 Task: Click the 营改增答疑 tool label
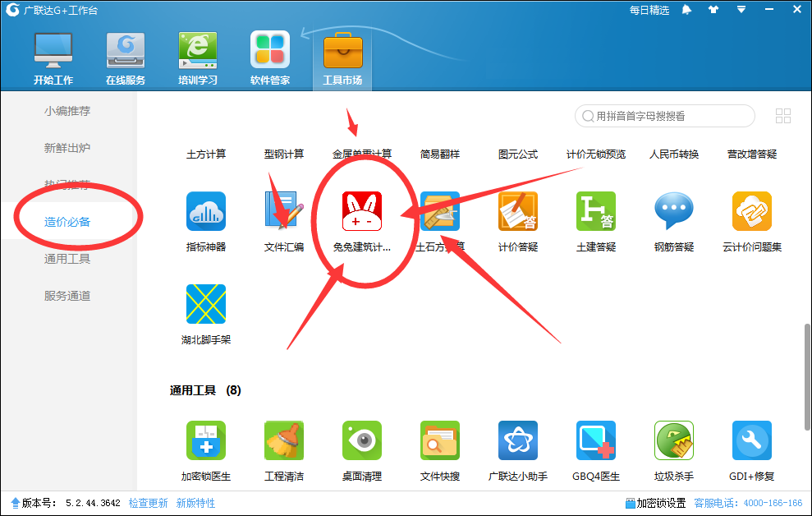[752, 154]
